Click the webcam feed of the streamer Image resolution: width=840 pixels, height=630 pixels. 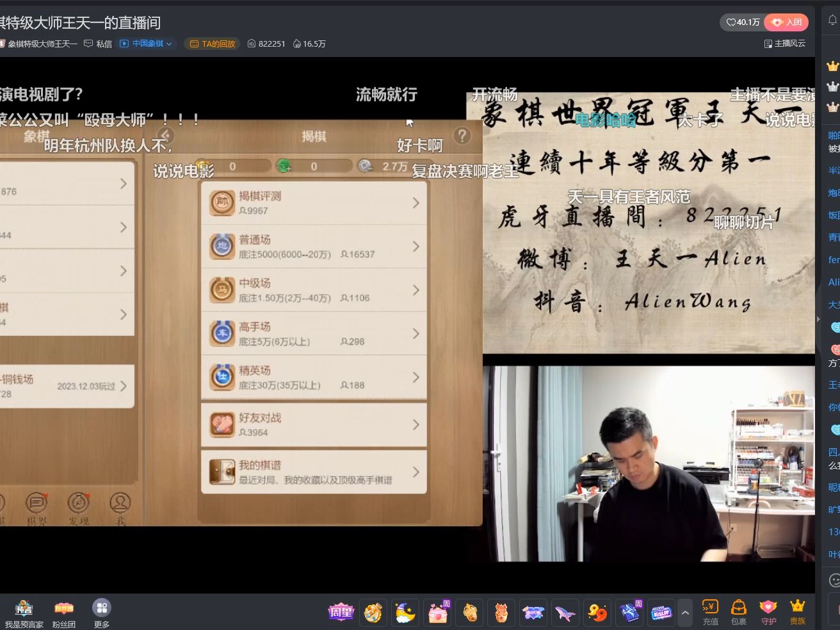[x=649, y=464]
